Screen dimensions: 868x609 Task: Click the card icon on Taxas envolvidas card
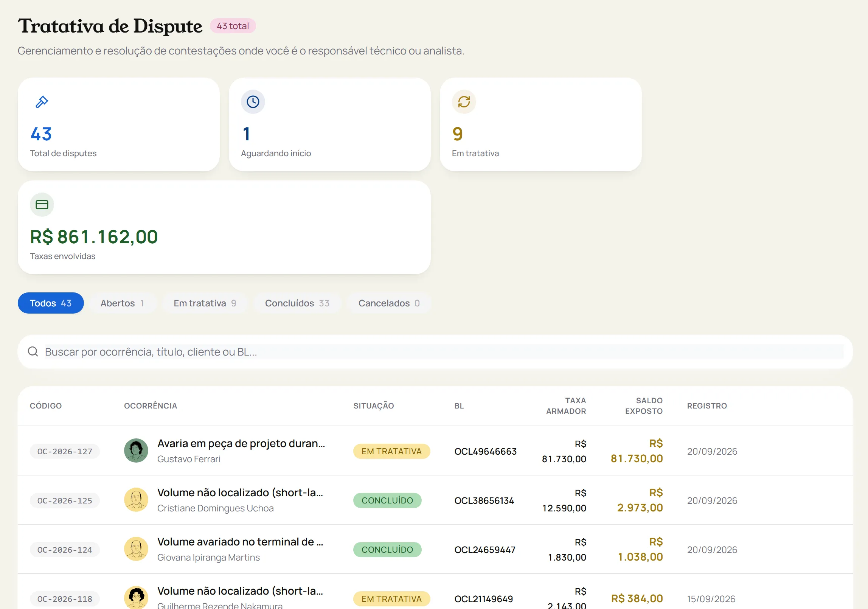pyautogui.click(x=42, y=205)
